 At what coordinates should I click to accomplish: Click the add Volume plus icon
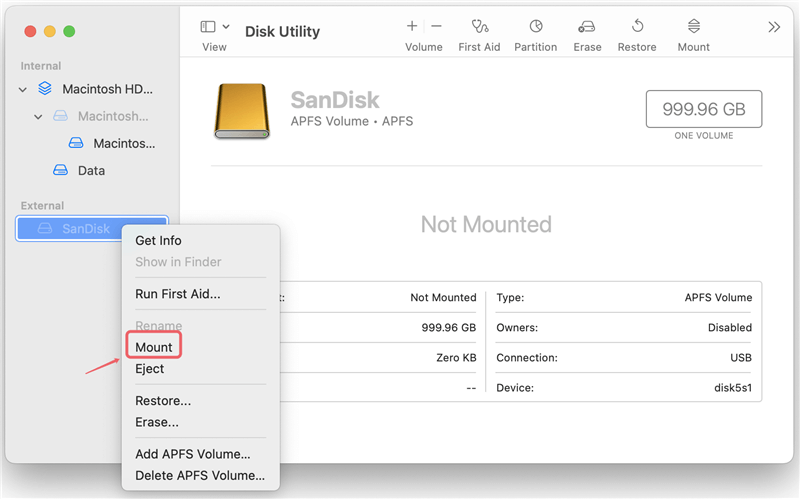pyautogui.click(x=412, y=26)
